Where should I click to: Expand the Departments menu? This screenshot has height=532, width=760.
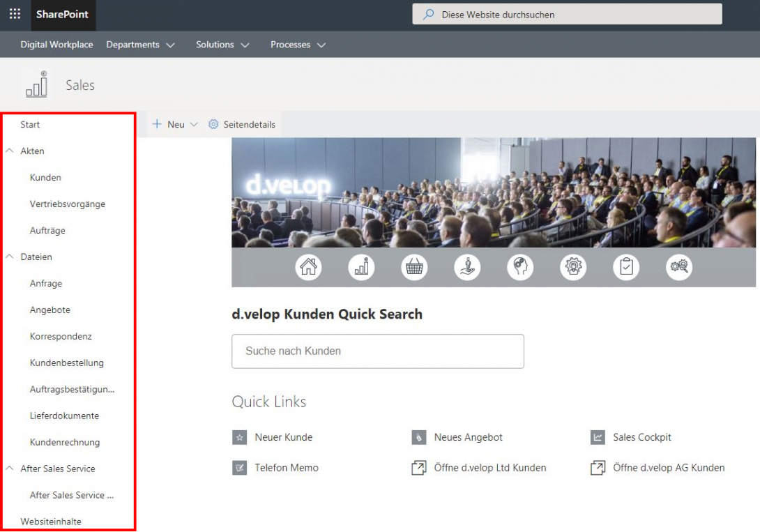(140, 45)
